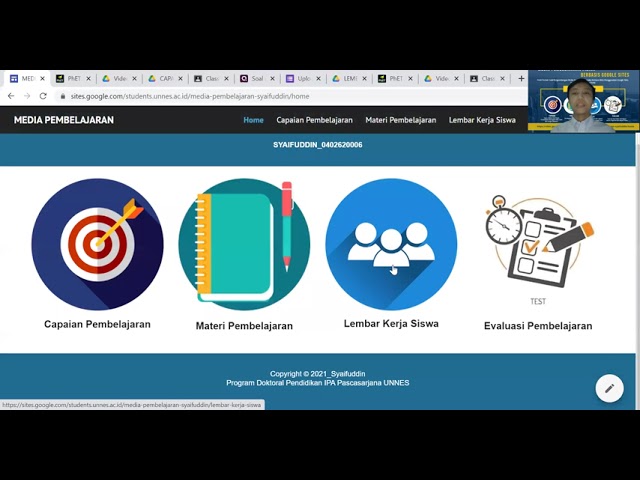The image size is (640, 480).
Task: Go to Lembar Kerja Siswa in the top navigation
Action: point(482,120)
